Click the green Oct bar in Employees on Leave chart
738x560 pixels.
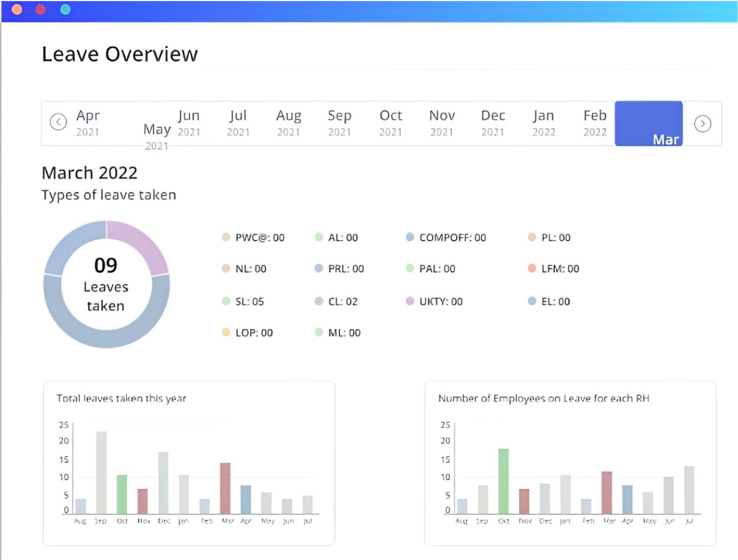pos(503,481)
